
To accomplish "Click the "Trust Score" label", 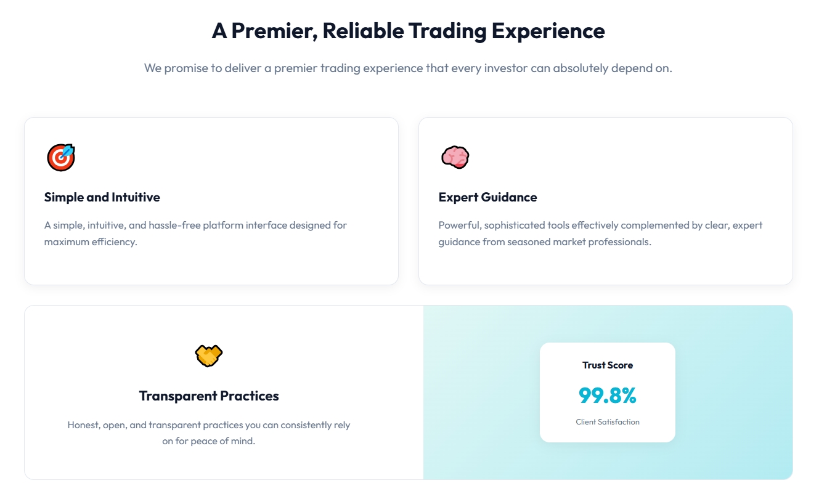I will pyautogui.click(x=607, y=365).
